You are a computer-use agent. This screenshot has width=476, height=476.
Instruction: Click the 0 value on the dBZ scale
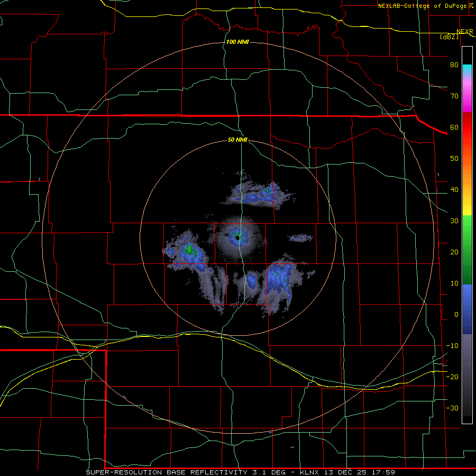coord(456,315)
